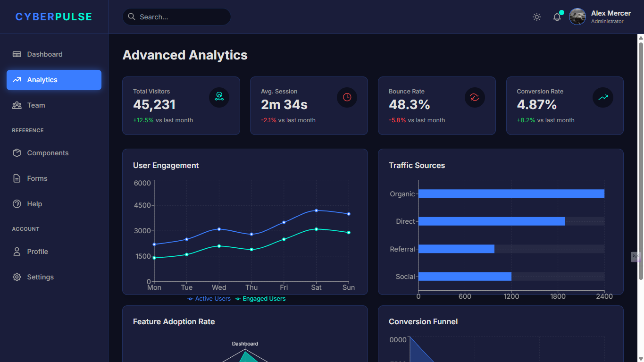Screen dimensions: 644x362
Task: Open Dashboard from the sidebar
Action: [x=44, y=54]
